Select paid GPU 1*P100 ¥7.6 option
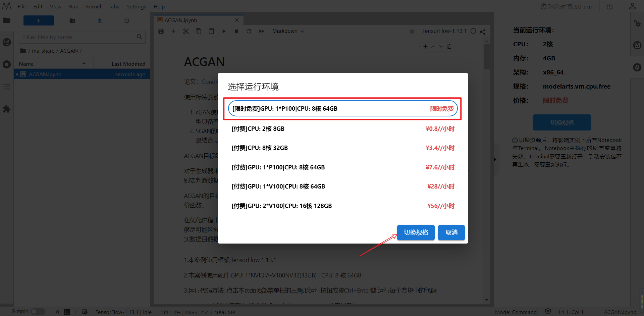Screen dimensions: 644x316 pos(343,167)
